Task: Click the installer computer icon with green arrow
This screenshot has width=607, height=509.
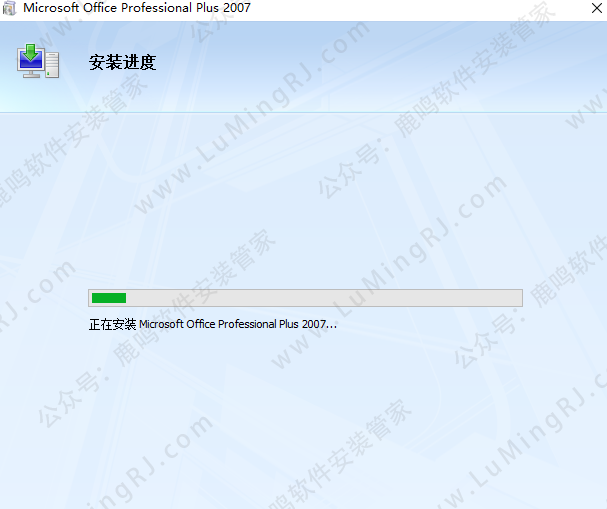Action: click(38, 61)
